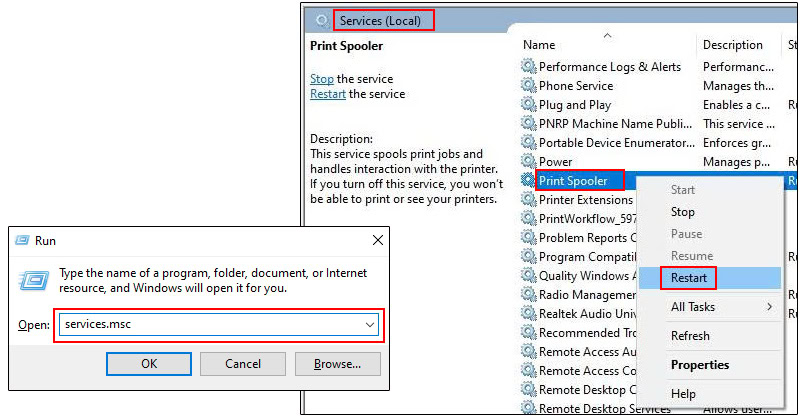Click the Power service gear icon
This screenshot has width=800, height=418.
[529, 162]
